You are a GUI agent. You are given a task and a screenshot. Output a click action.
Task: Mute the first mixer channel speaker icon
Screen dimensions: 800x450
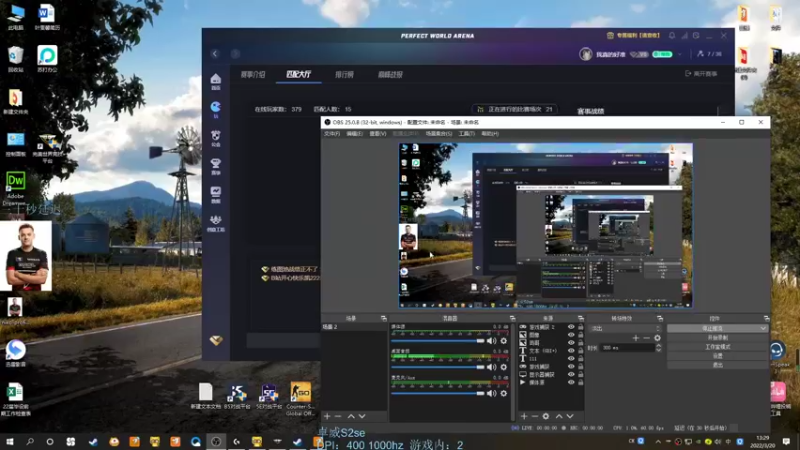pyautogui.click(x=491, y=341)
